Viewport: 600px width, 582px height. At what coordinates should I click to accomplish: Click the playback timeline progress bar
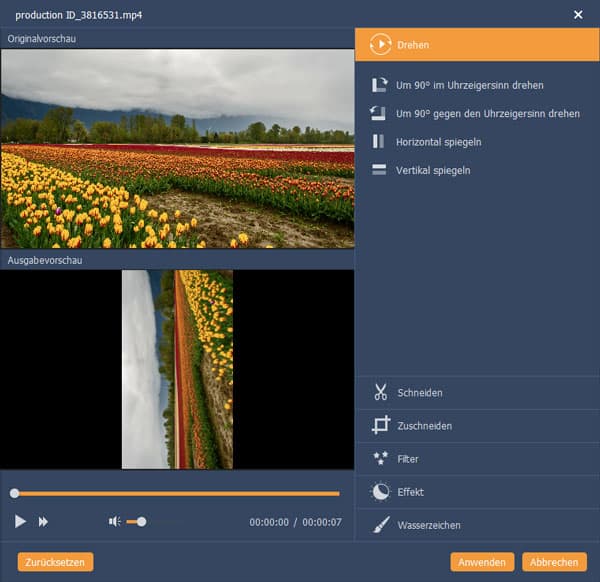pos(176,493)
